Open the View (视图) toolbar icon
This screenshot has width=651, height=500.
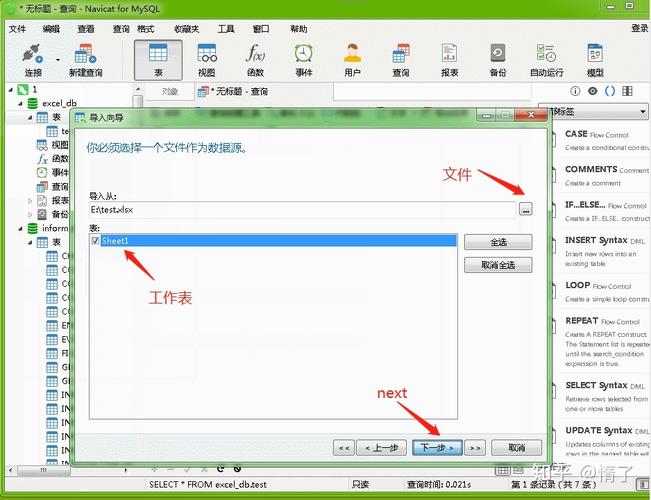207,61
